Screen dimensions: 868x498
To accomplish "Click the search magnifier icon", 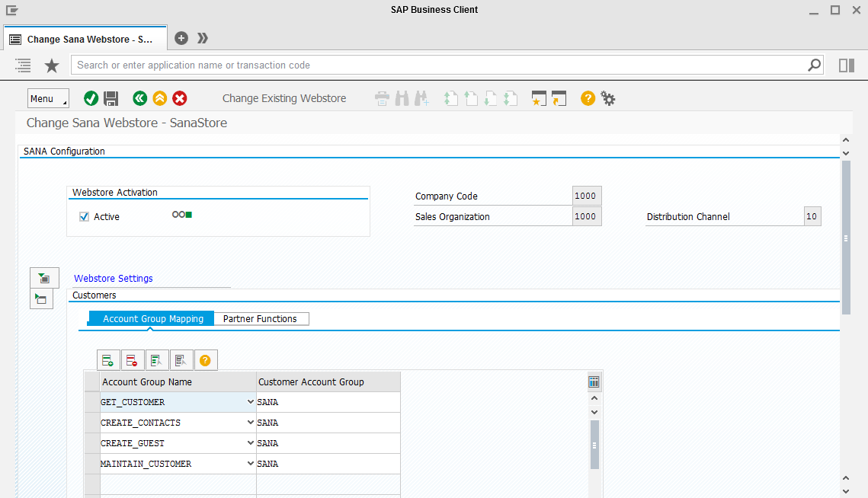I will tap(815, 65).
